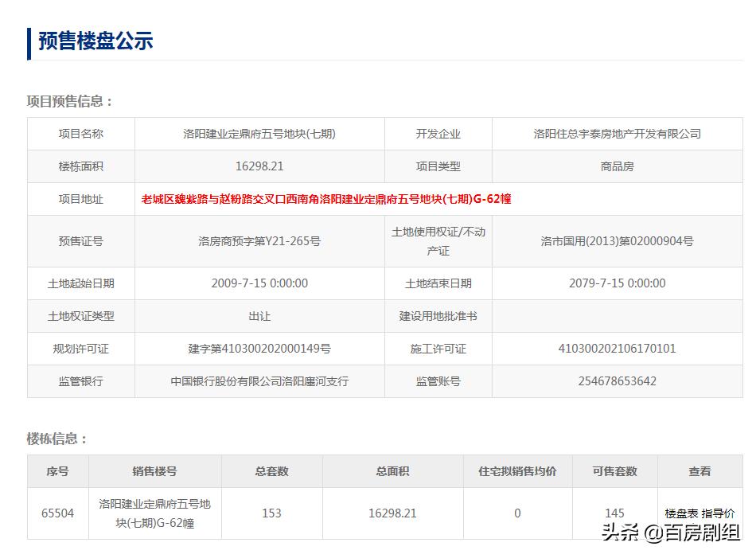The height and width of the screenshot is (558, 756).
Task: Select the 项目预售信息 section heading
Action: pyautogui.click(x=66, y=101)
